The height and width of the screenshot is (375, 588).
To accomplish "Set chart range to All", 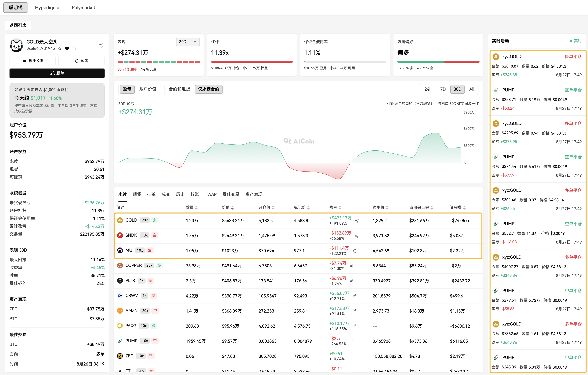I will tap(472, 89).
